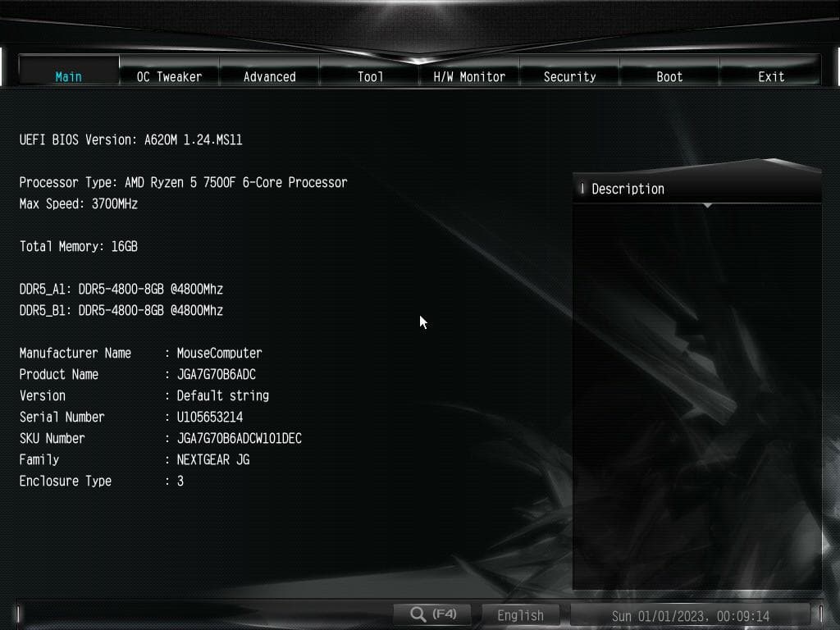This screenshot has height=630, width=840.
Task: Select Enclosure Type 3 row
Action: point(102,481)
